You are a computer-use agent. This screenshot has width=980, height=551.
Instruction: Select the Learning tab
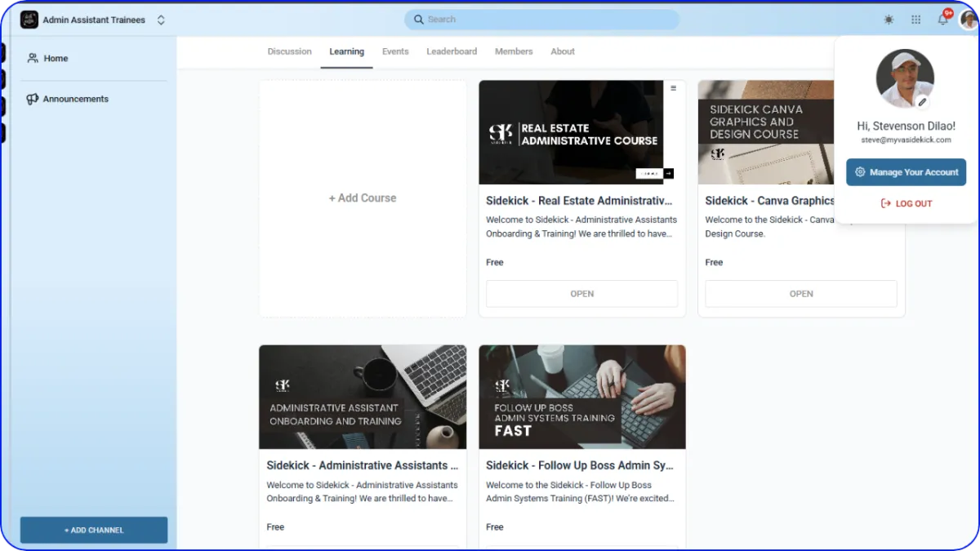point(346,51)
